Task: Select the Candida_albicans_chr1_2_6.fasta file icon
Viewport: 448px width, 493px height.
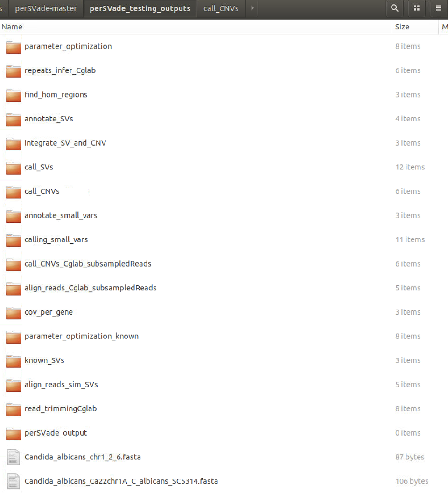Action: [14, 457]
